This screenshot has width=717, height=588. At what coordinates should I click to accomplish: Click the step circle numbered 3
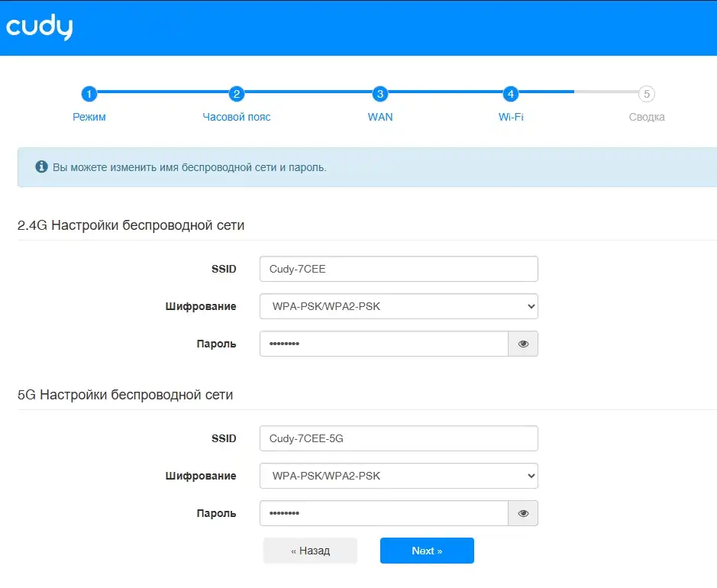pos(380,94)
